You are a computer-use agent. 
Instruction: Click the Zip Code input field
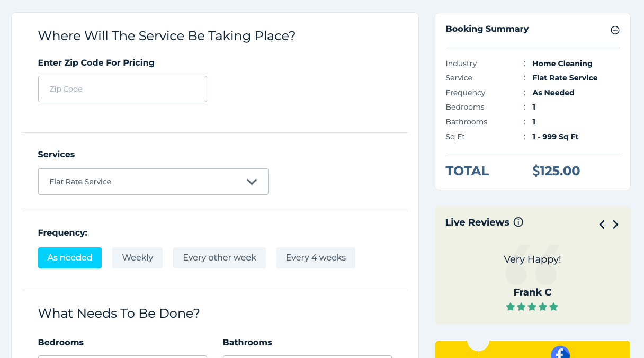point(122,89)
